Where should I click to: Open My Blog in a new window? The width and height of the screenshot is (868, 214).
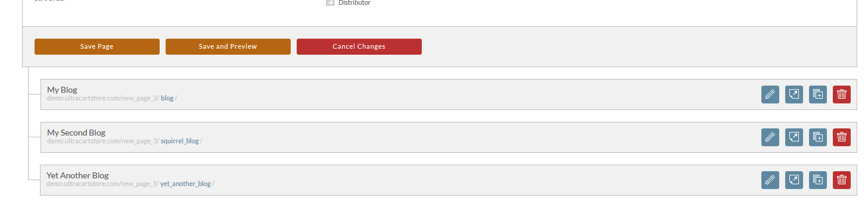pos(794,95)
